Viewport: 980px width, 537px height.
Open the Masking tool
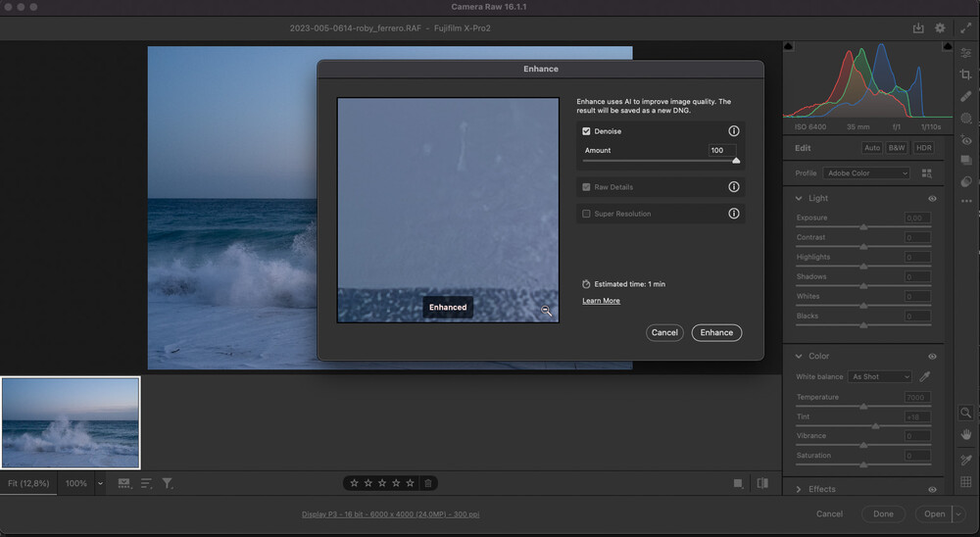point(966,119)
